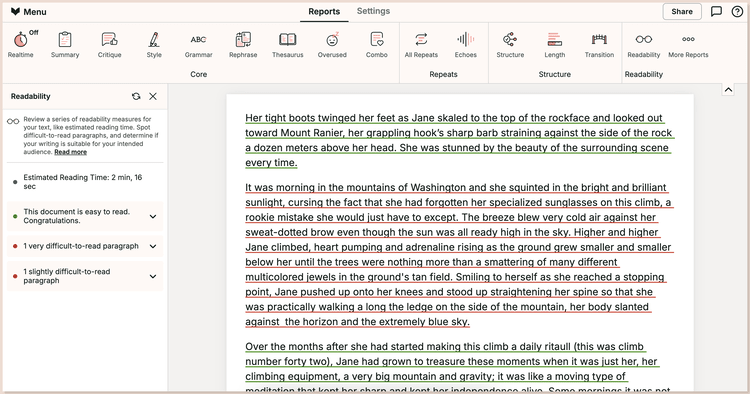
Task: Run the Transition report
Action: tap(599, 45)
